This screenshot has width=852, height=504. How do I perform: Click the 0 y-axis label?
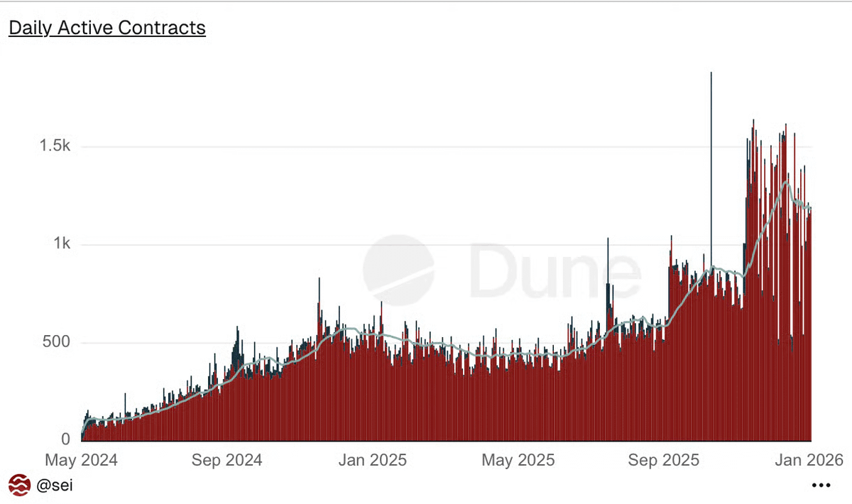pyautogui.click(x=65, y=439)
